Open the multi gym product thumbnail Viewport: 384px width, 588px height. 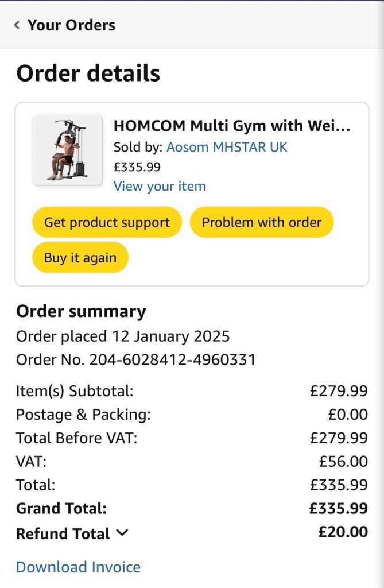click(67, 150)
